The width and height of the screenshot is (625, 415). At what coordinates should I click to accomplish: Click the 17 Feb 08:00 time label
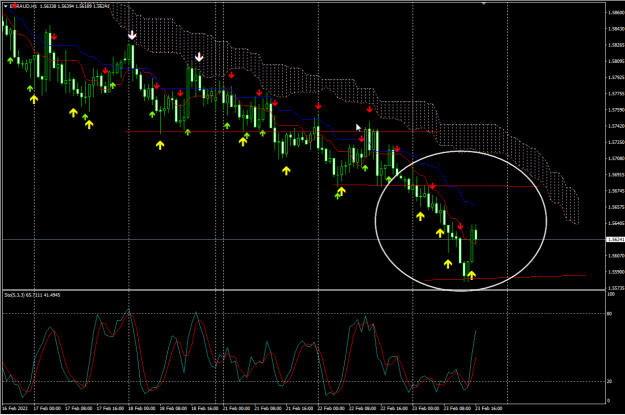pyautogui.click(x=79, y=408)
